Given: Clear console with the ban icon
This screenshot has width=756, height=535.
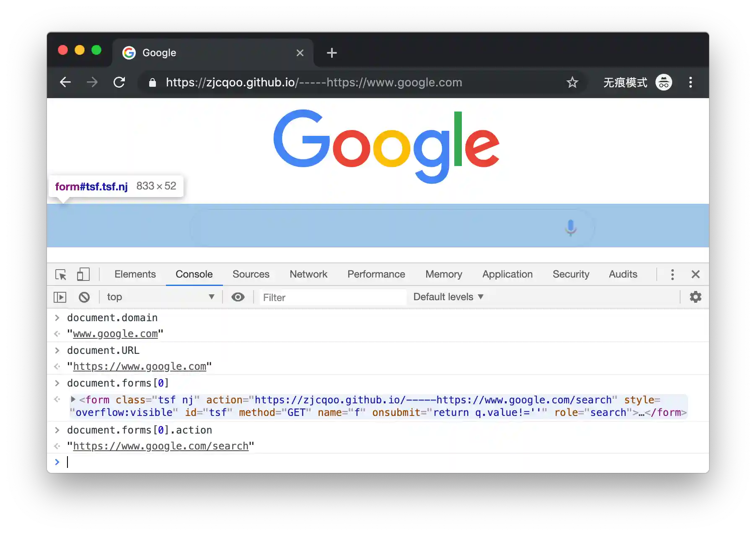Looking at the screenshot, I should (84, 297).
